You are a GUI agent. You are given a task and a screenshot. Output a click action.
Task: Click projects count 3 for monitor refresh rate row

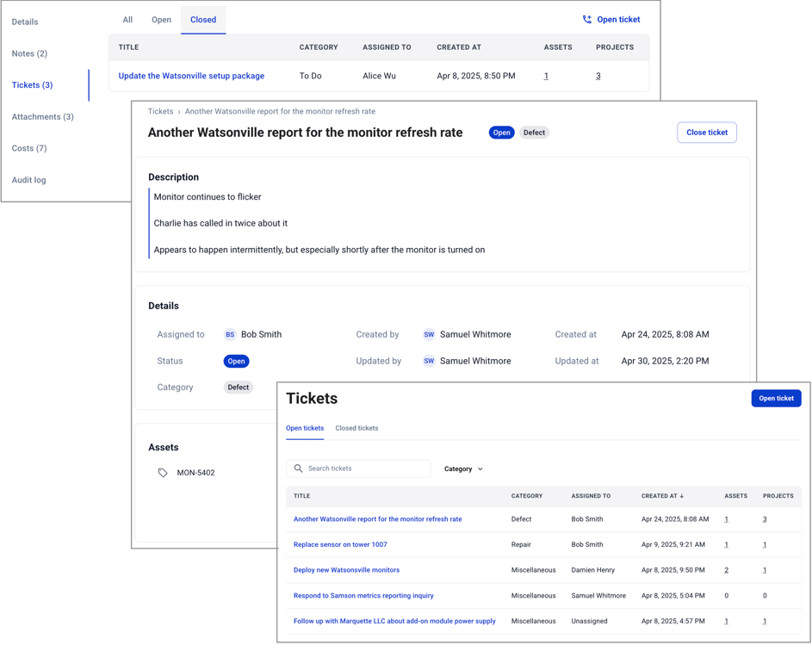(765, 519)
